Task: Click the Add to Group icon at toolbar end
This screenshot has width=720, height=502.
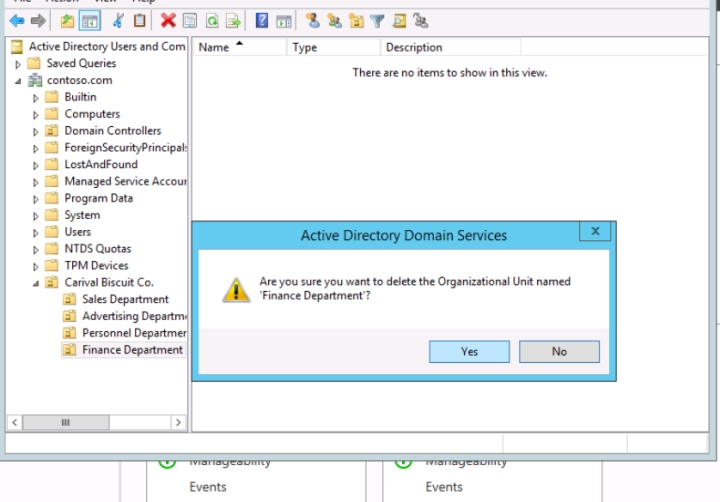Action: coord(421,21)
